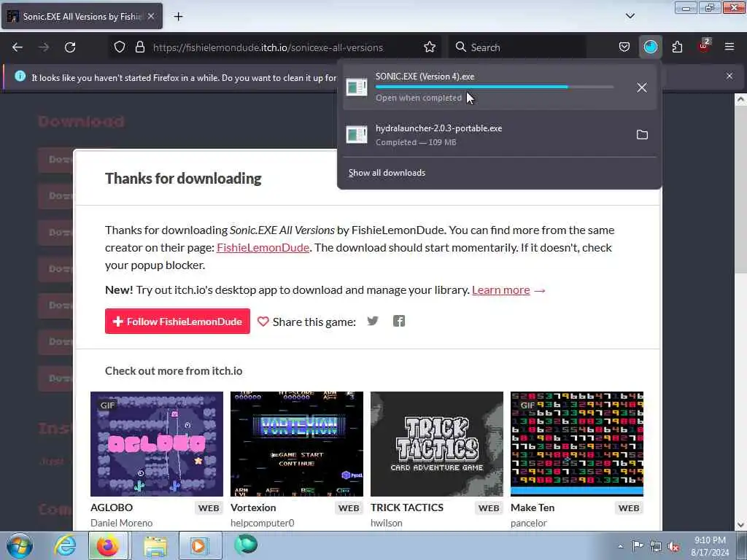Screen dimensions: 747x560
Task: Click the Follow FishieLemonDude button
Action: (x=177, y=322)
